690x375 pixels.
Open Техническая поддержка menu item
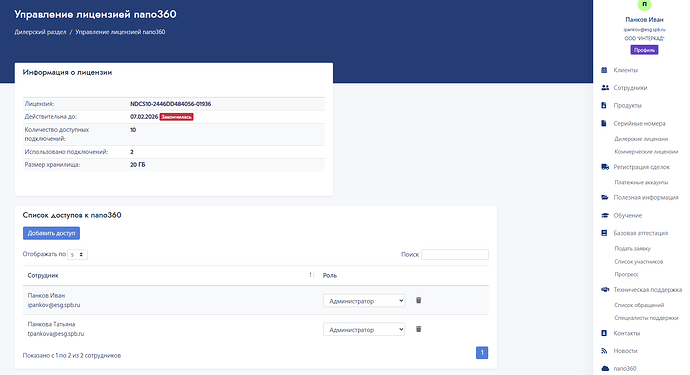648,289
